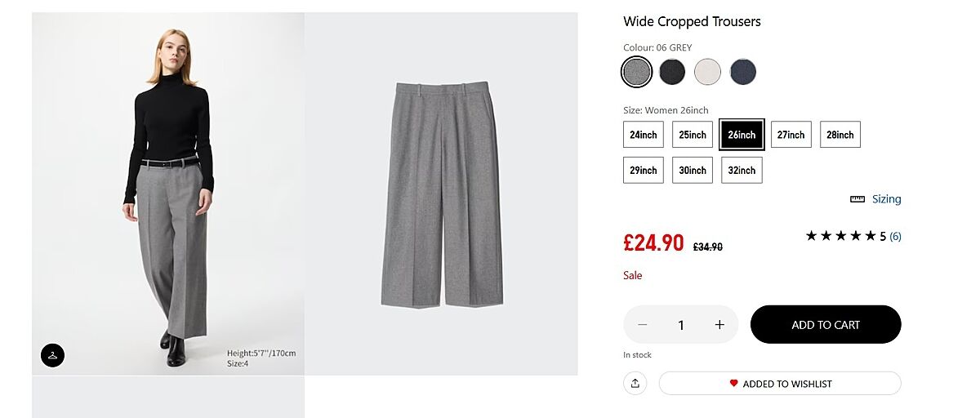Choose the off-white colour swatch

coord(708,72)
